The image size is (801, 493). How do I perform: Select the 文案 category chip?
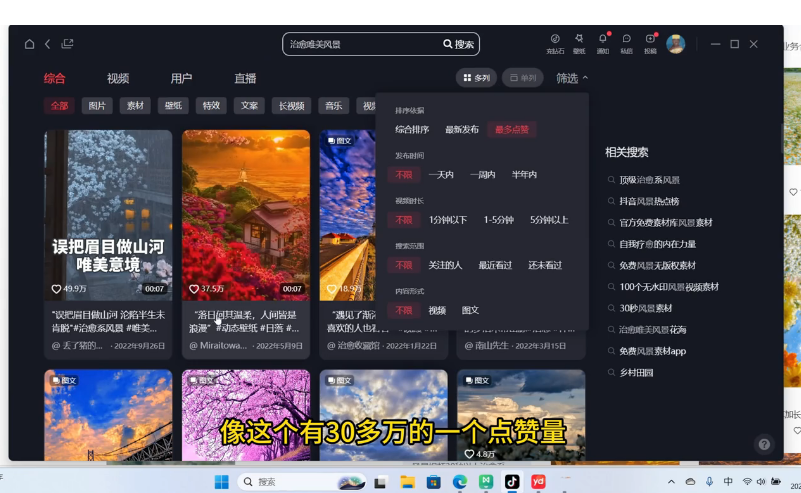249,106
